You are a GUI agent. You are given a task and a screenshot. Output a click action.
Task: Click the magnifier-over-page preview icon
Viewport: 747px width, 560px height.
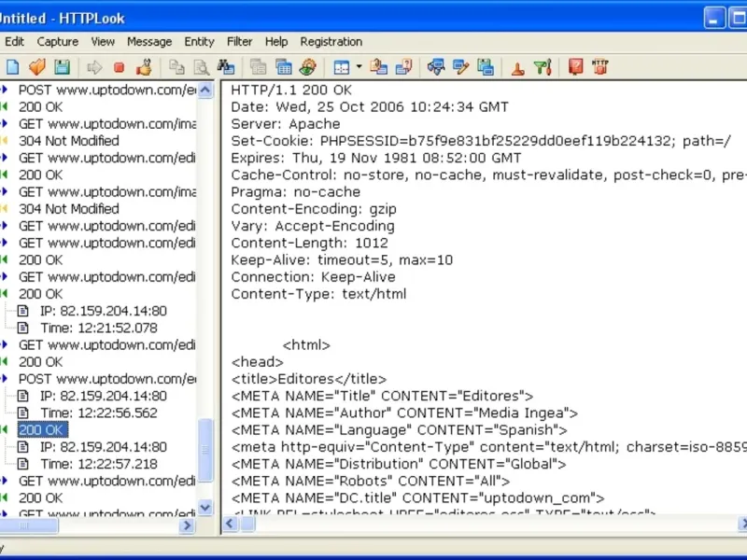[x=202, y=67]
